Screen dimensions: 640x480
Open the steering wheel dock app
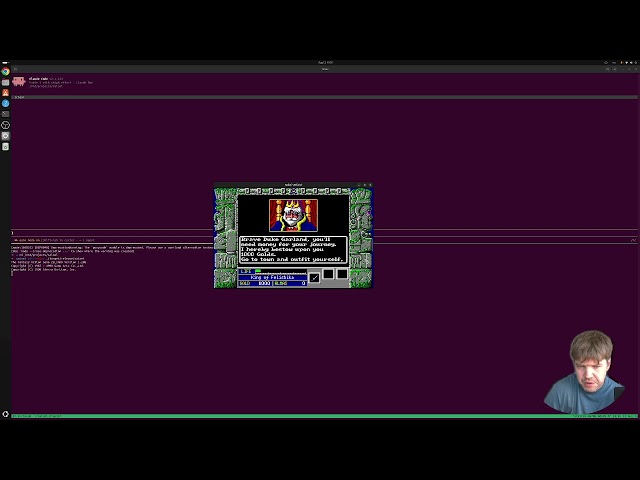(5, 125)
